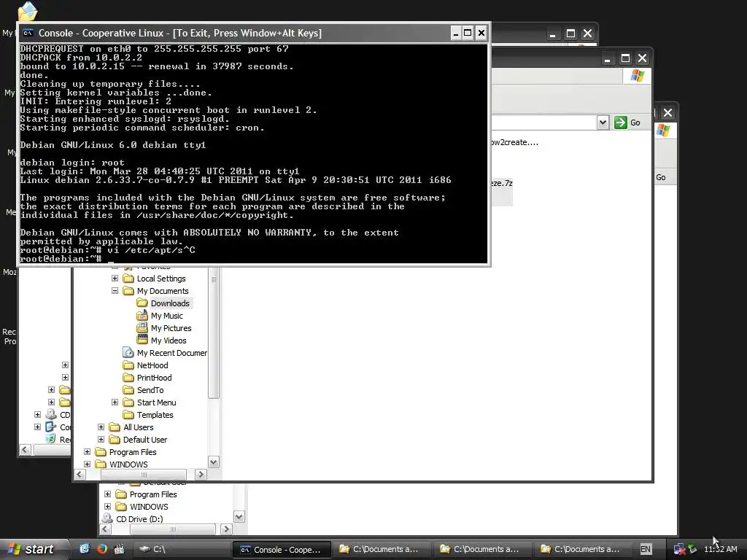Expand the Local Settings folder
Image resolution: width=747 pixels, height=560 pixels.
[x=115, y=278]
